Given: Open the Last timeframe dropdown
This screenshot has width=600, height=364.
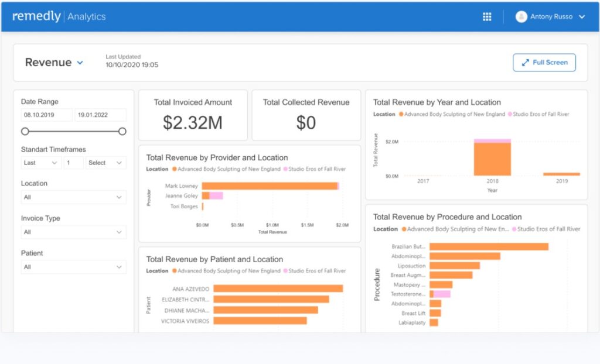Looking at the screenshot, I should [40, 162].
